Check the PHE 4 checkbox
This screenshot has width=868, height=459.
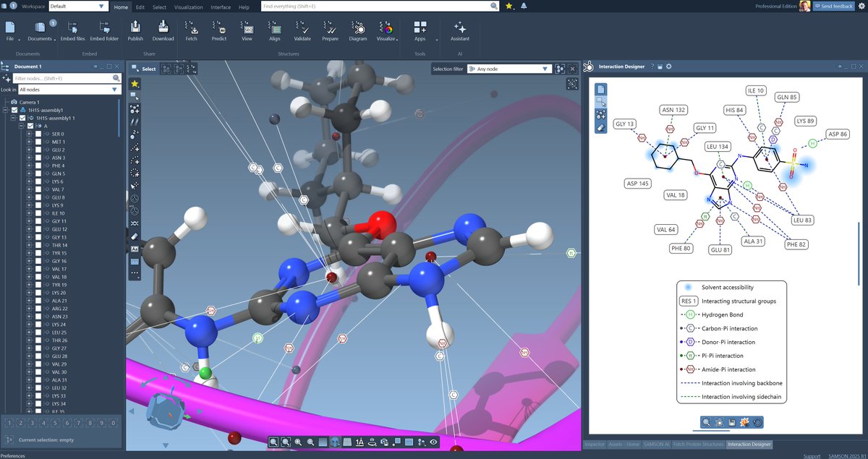[38, 166]
